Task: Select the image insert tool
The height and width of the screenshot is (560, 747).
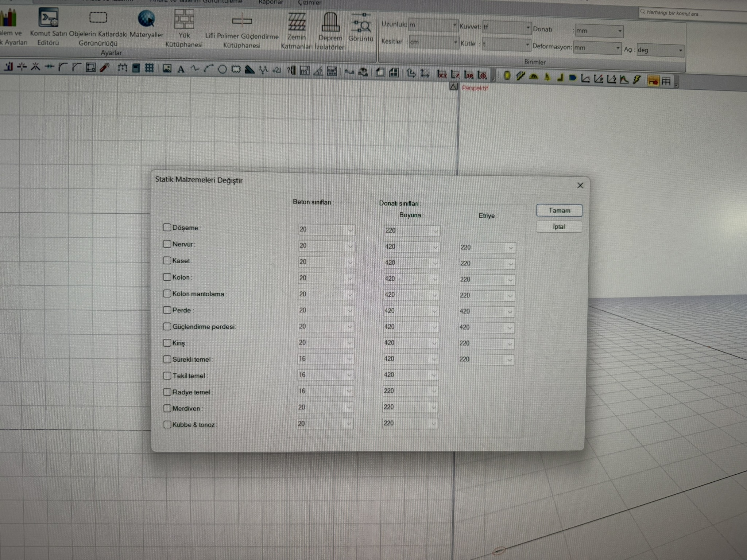Action: click(x=167, y=68)
